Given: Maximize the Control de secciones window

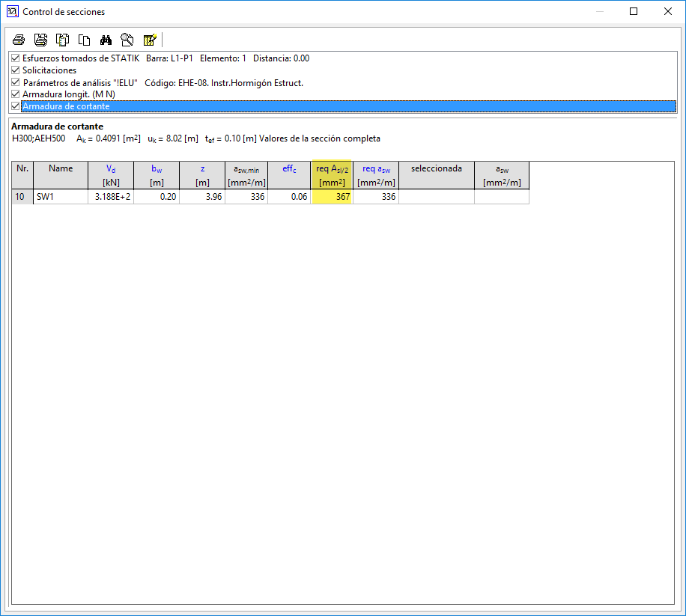Looking at the screenshot, I should point(634,11).
